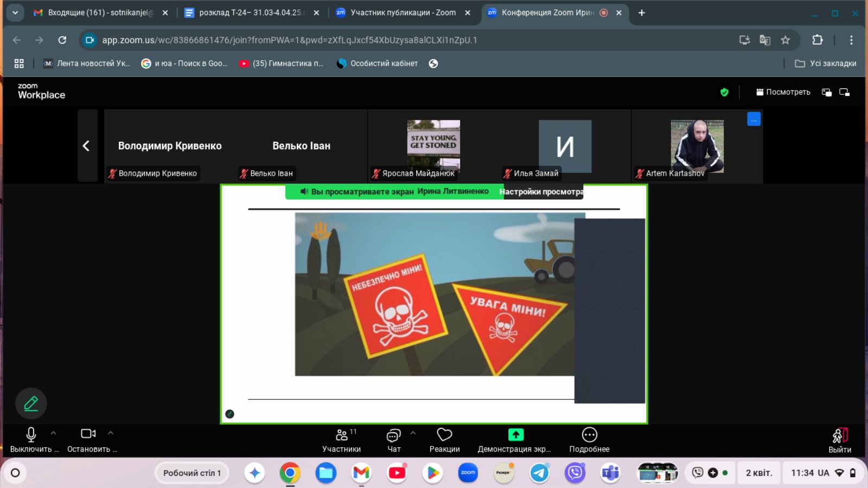Screen dimensions: 868x488
Task: Open Настройки просмотра view options
Action: click(x=542, y=191)
